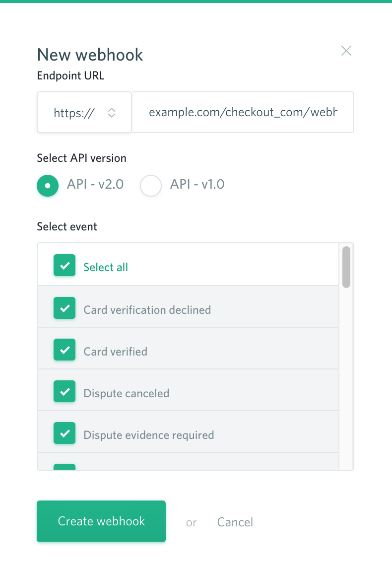Open the https:// protocol dropdown
The width and height of the screenshot is (392, 576).
pyautogui.click(x=84, y=112)
